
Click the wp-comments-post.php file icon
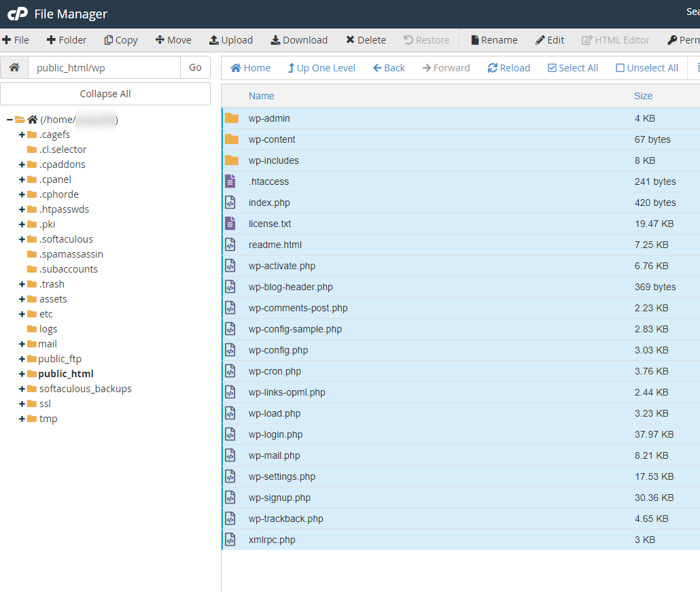coord(230,308)
